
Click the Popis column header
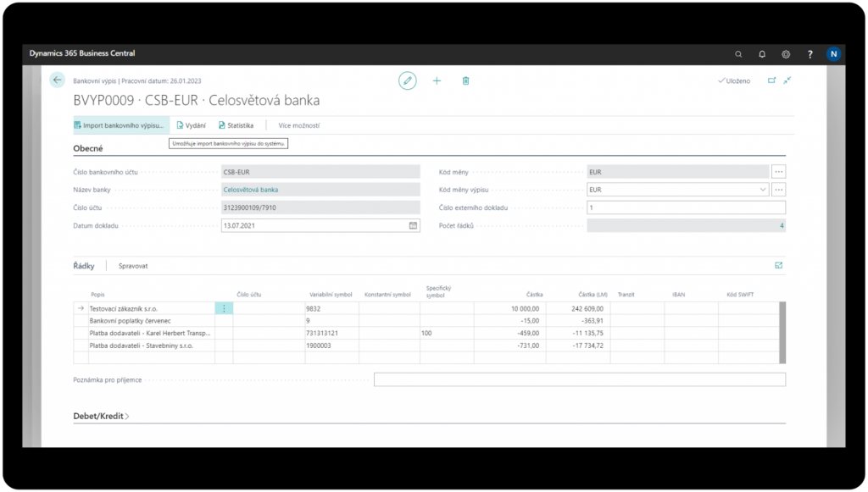97,295
